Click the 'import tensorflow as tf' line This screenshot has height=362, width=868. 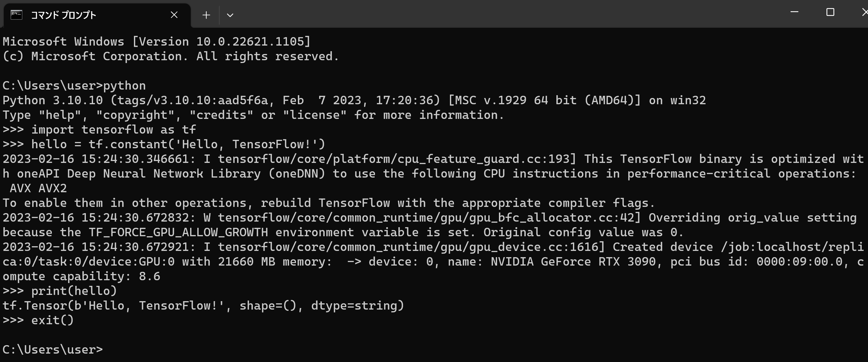(99, 130)
